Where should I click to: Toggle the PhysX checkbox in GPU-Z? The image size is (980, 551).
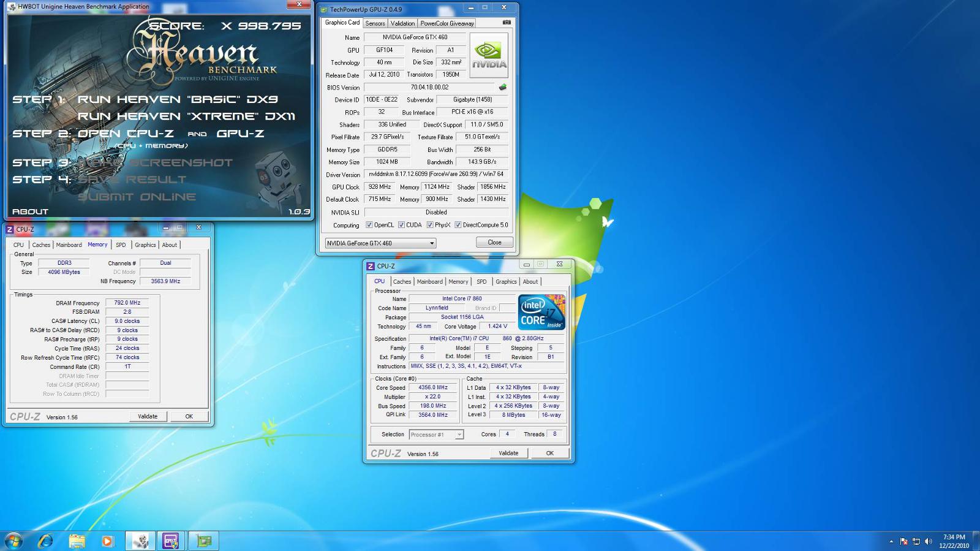tap(430, 225)
